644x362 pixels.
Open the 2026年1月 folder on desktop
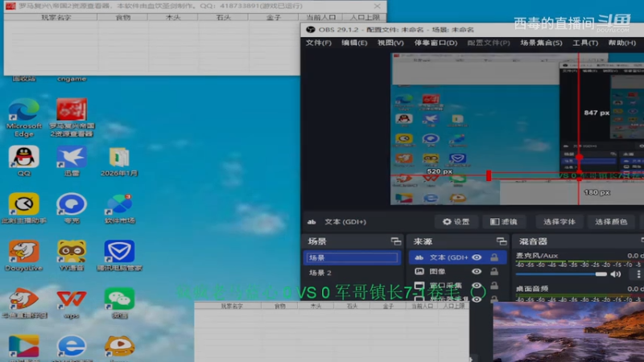[119, 162]
